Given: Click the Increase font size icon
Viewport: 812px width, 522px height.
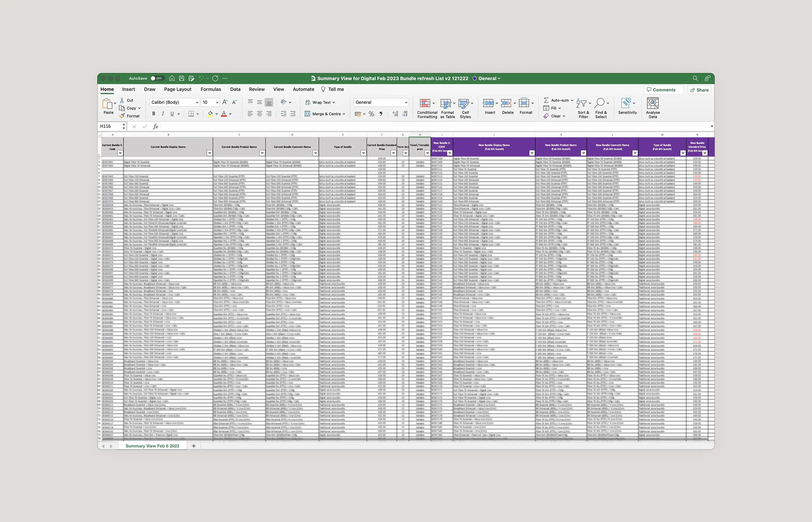Looking at the screenshot, I should click(x=225, y=102).
